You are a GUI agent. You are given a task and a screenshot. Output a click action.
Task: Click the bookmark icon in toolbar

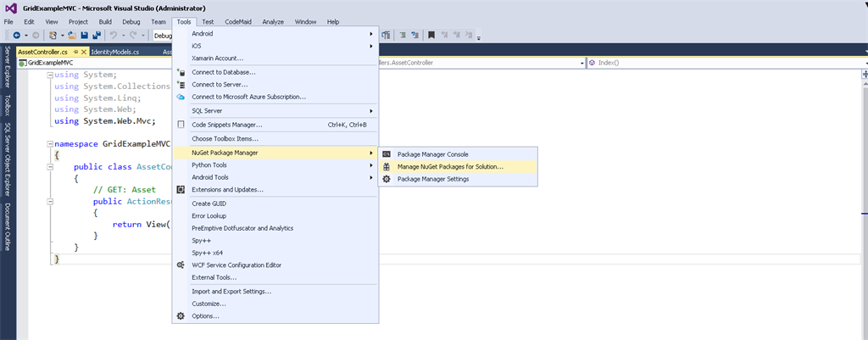(x=431, y=36)
